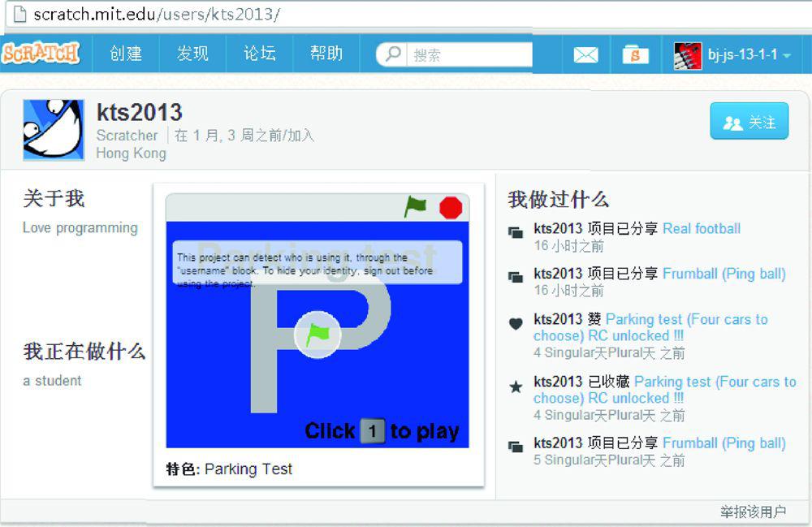Open the 论坛 menu item

pos(260,54)
